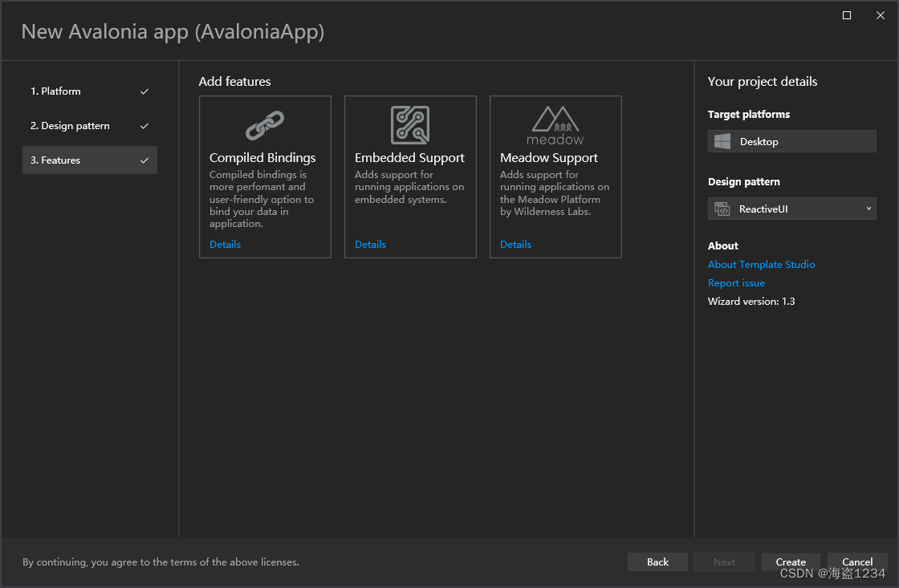Open the ReactiveUI design pattern dropdown
The width and height of the screenshot is (899, 588).
[791, 209]
